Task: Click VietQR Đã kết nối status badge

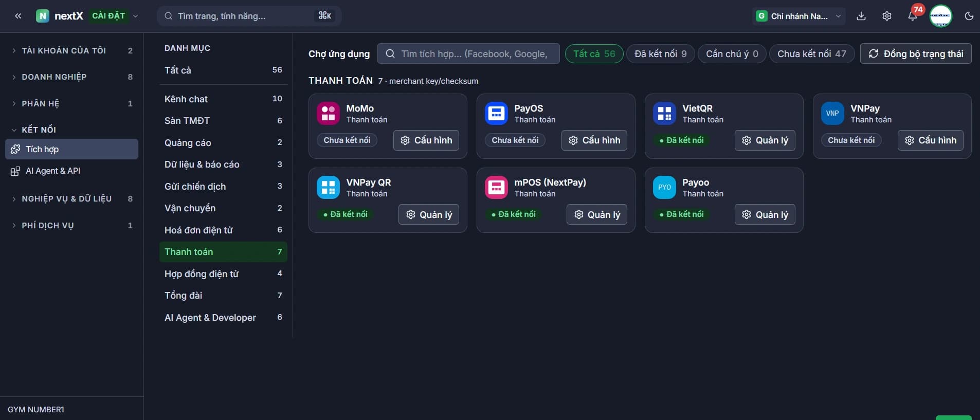Action: click(x=682, y=140)
